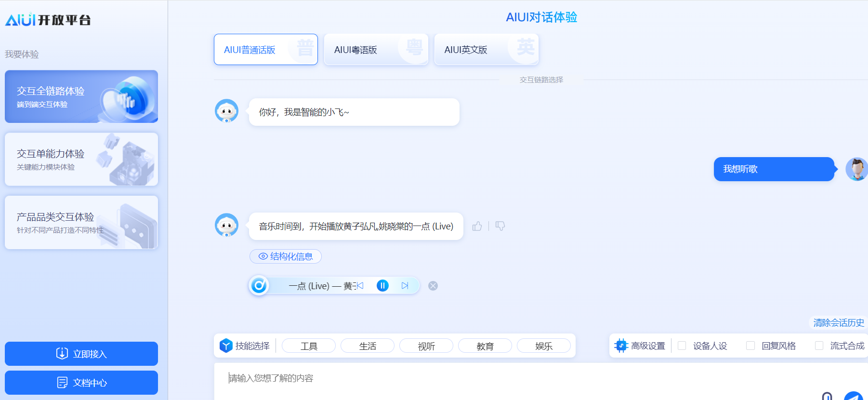Open 高级设置 advanced settings
The image size is (868, 400).
640,346
